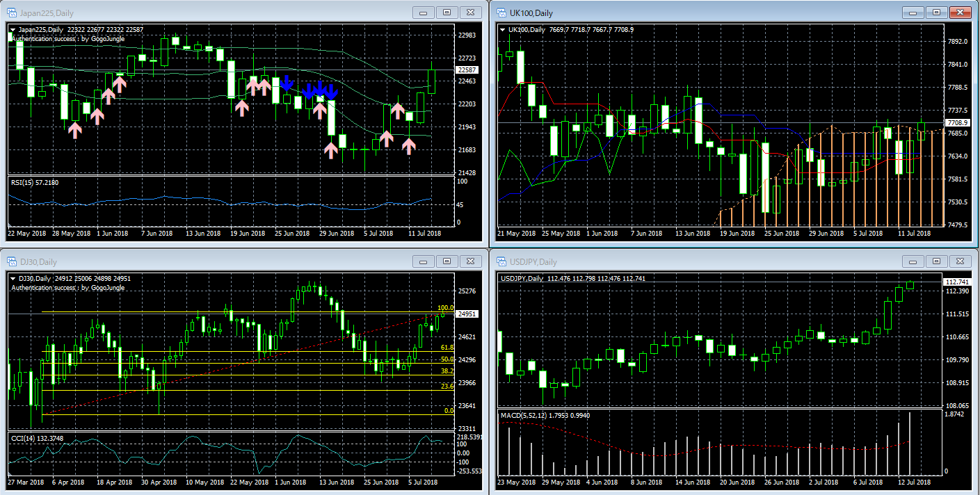
Task: Select the rightmost pink up arrow on Japan225
Action: point(409,146)
